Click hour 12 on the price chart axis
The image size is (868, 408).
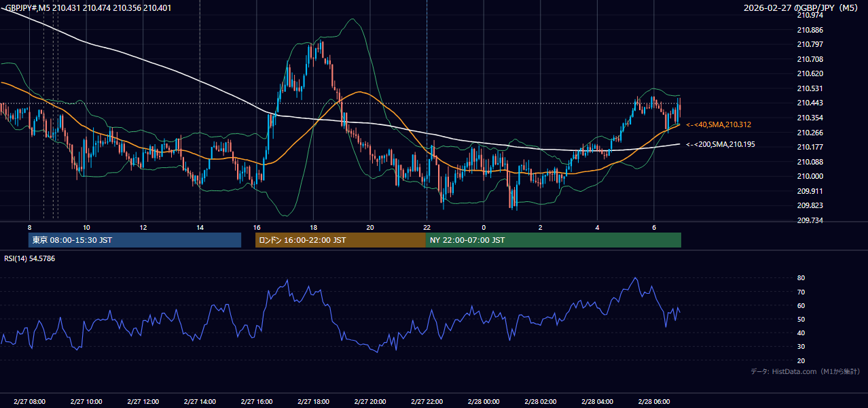pyautogui.click(x=143, y=227)
